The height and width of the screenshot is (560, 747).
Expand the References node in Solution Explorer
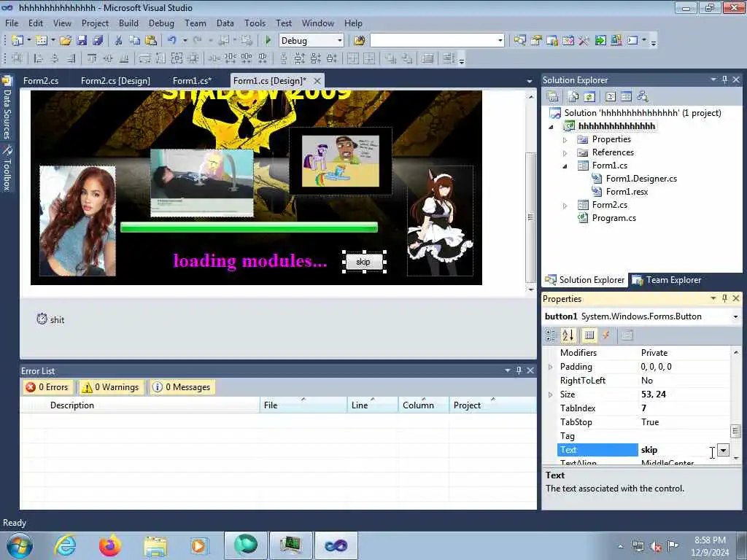tap(565, 153)
